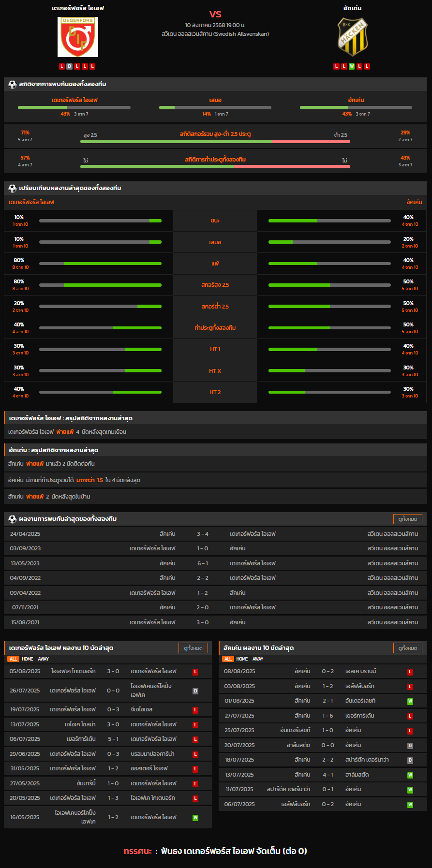Click Häcken team name at top right
Viewport: 432px width, 868px height.
353,8
